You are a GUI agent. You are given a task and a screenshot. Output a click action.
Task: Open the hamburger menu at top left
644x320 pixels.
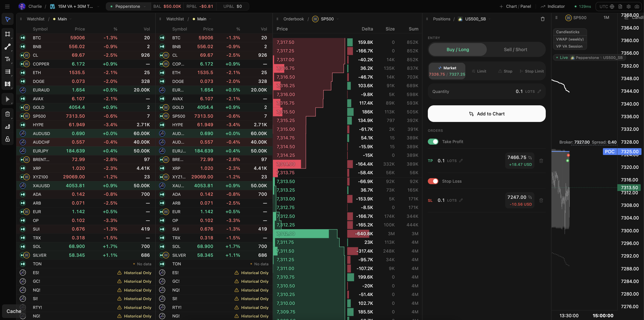(x=7, y=7)
